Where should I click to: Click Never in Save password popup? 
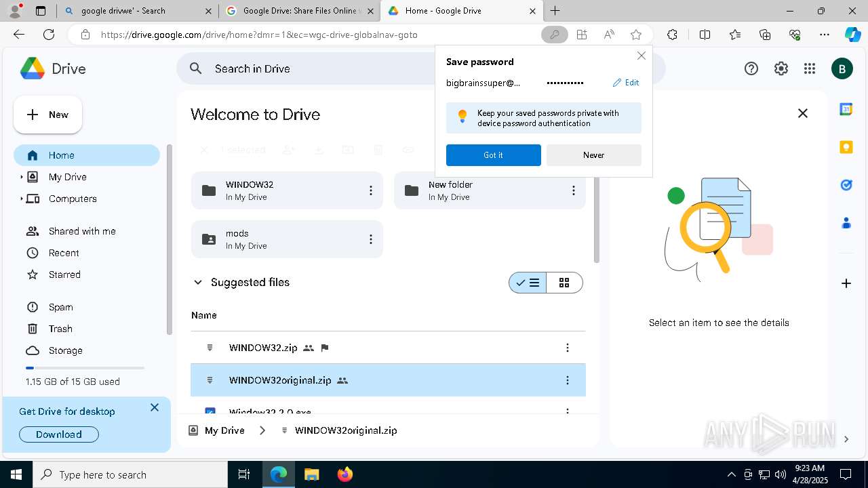pos(593,155)
